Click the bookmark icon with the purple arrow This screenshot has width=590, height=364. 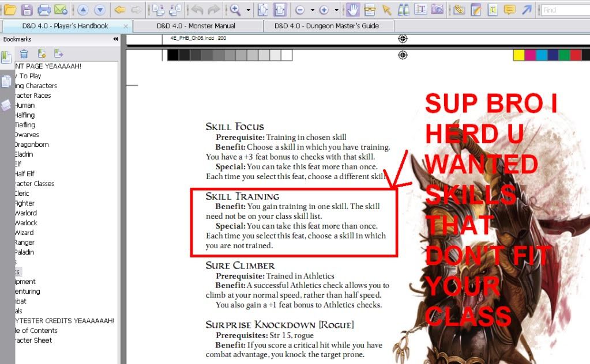pyautogui.click(x=58, y=54)
